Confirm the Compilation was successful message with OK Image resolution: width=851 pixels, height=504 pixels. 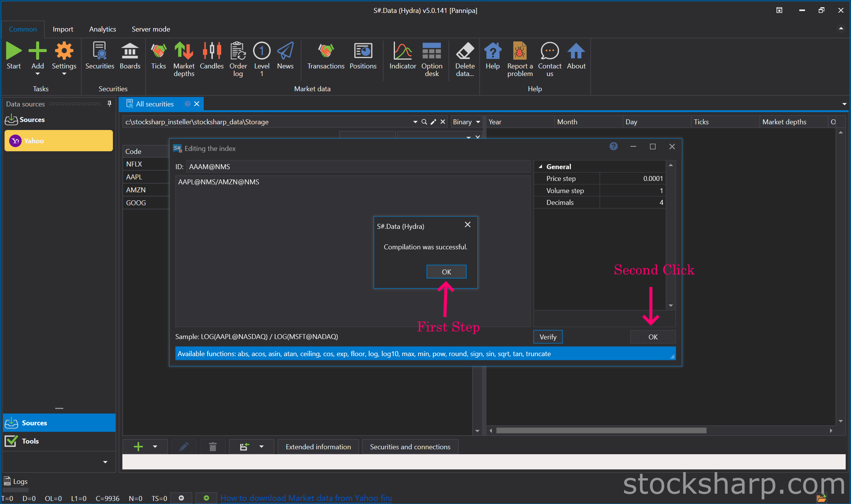click(446, 272)
